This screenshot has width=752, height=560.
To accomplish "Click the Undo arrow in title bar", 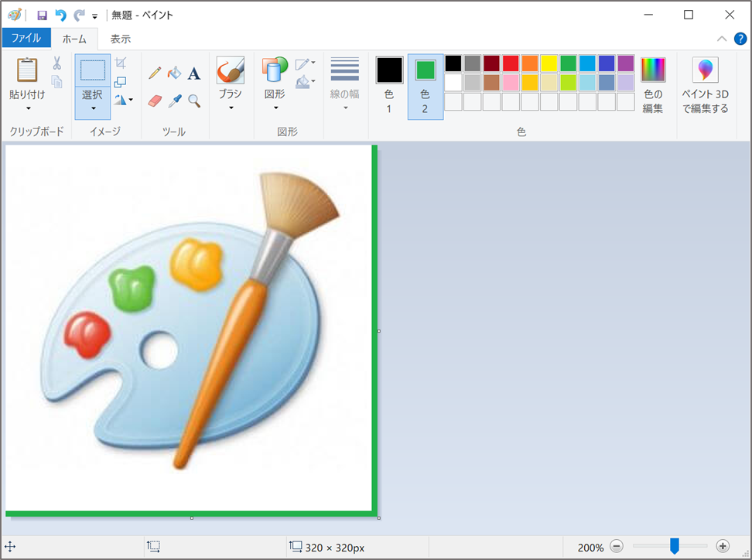I will [60, 15].
